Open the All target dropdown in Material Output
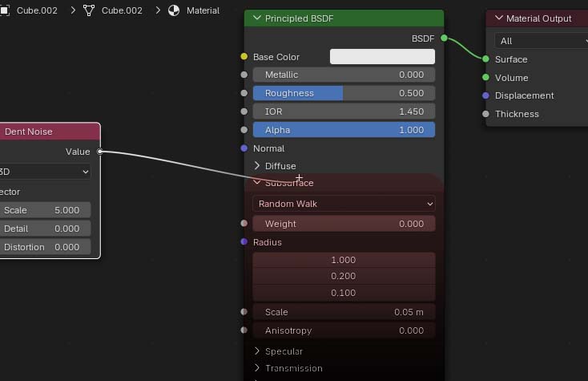This screenshot has height=381, width=588. coord(541,41)
